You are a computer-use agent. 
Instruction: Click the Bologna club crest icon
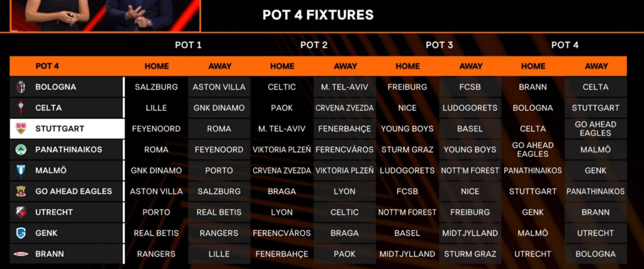(21, 87)
